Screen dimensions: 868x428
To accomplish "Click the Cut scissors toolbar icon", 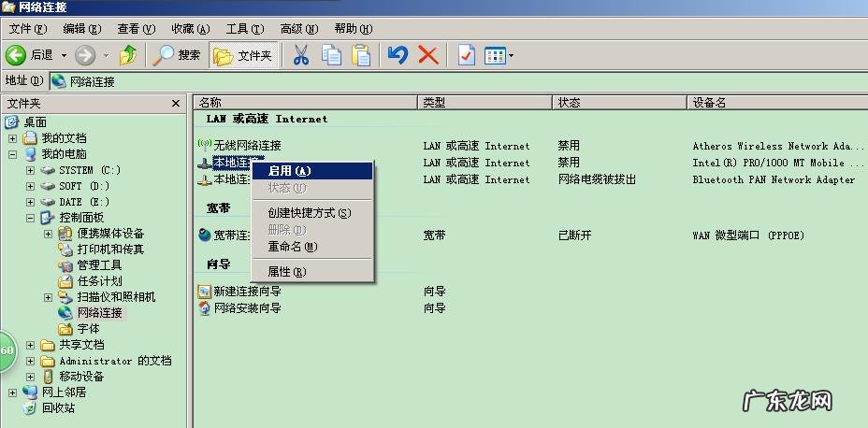I will pyautogui.click(x=300, y=55).
